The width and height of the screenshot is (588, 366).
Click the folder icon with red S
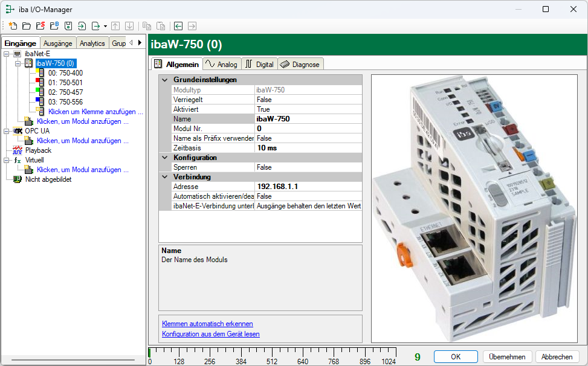(40, 26)
